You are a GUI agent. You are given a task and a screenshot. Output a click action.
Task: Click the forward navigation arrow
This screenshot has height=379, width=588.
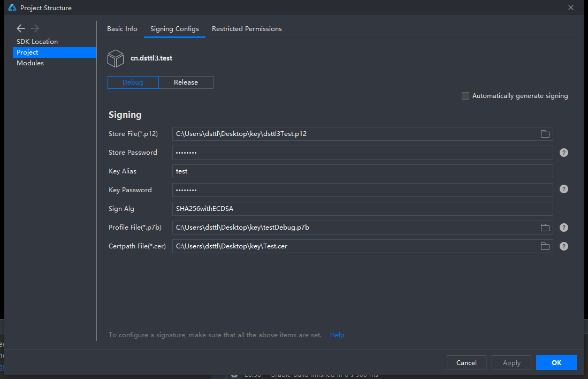coord(35,28)
